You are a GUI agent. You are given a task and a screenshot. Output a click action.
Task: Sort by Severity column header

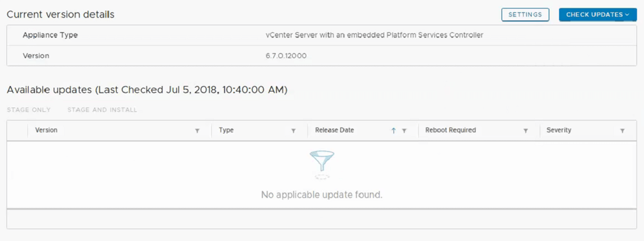coord(559,130)
